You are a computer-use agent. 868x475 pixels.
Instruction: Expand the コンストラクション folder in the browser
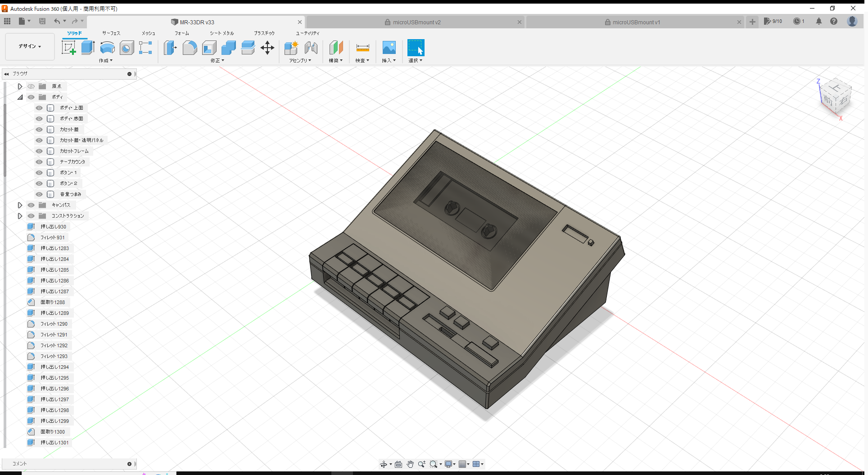pos(20,216)
